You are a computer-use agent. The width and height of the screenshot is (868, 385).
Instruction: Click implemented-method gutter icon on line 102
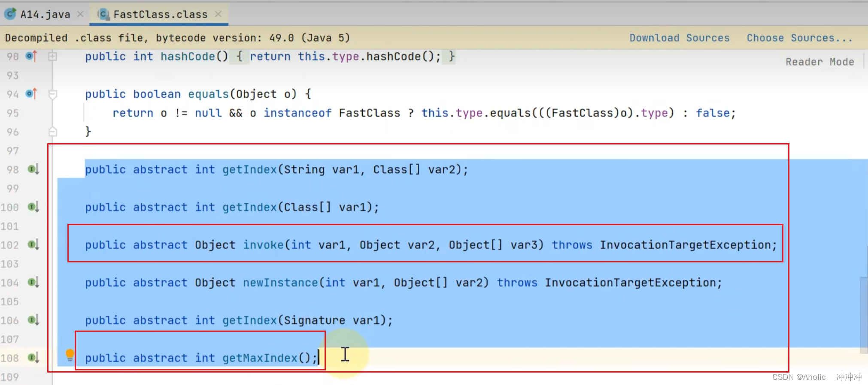pos(33,245)
